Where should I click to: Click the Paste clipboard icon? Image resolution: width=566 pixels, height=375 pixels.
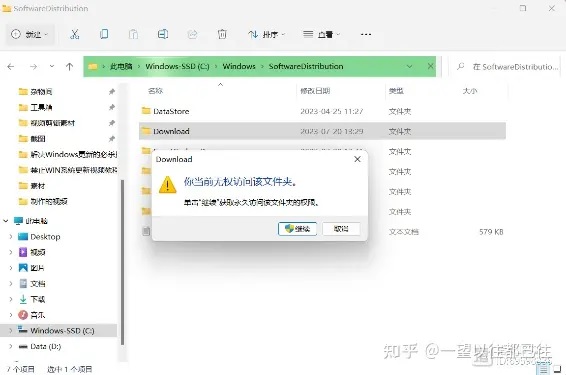click(134, 34)
